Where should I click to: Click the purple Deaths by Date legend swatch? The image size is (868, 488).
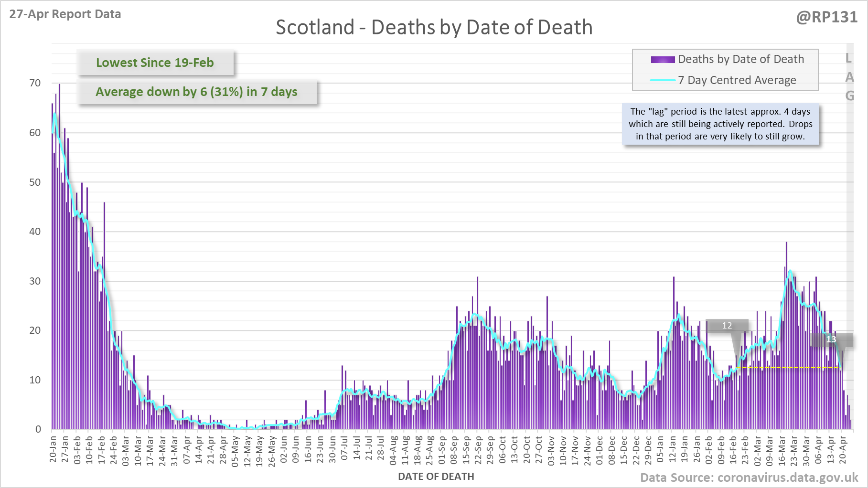(x=663, y=60)
